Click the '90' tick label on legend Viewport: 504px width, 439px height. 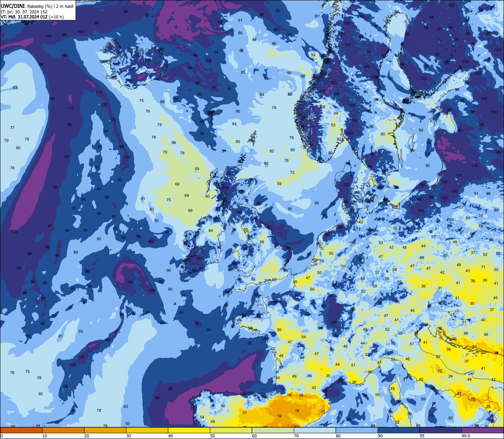click(380, 436)
